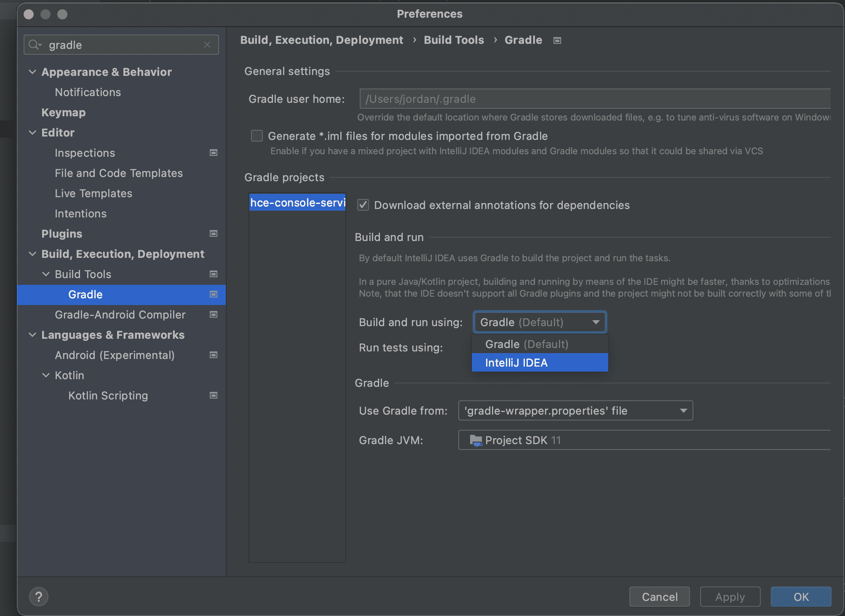
Task: Clear the gradle search text with the X
Action: click(x=207, y=45)
